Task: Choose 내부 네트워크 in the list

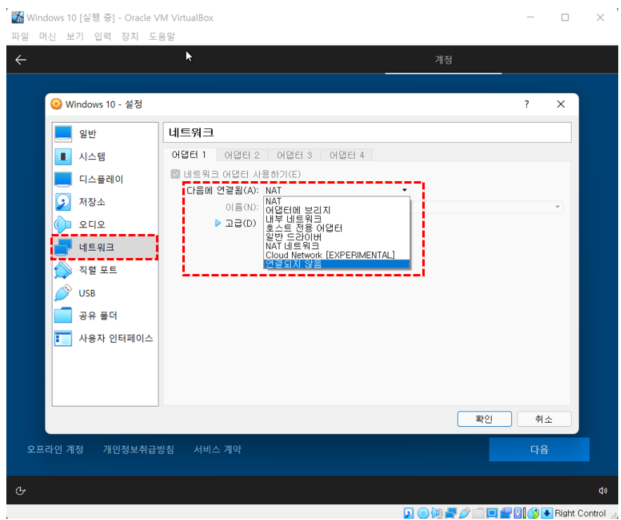Action: pos(337,219)
